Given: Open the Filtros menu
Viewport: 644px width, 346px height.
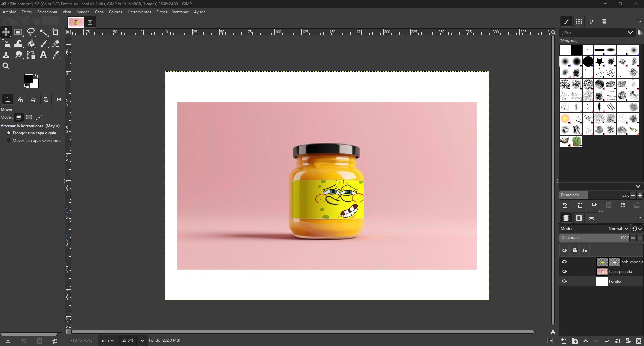Looking at the screenshot, I should 162,12.
